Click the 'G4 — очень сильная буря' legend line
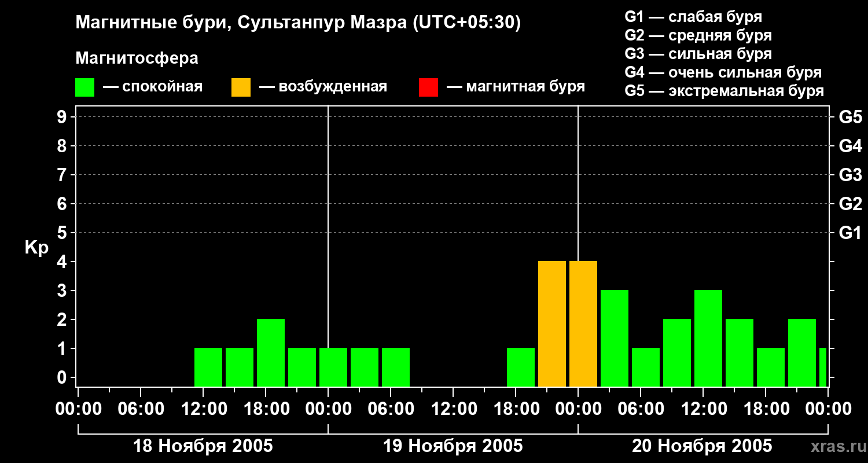 point(723,72)
